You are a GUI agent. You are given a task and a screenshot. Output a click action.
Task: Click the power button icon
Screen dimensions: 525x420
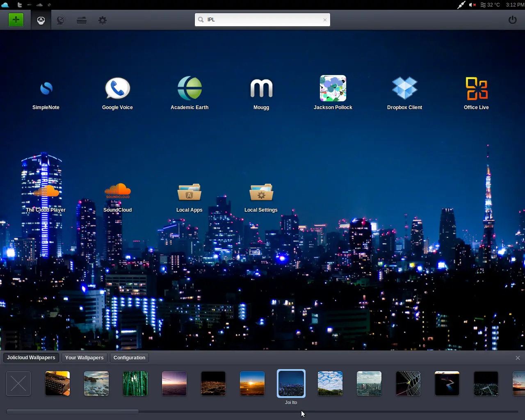coord(513,20)
